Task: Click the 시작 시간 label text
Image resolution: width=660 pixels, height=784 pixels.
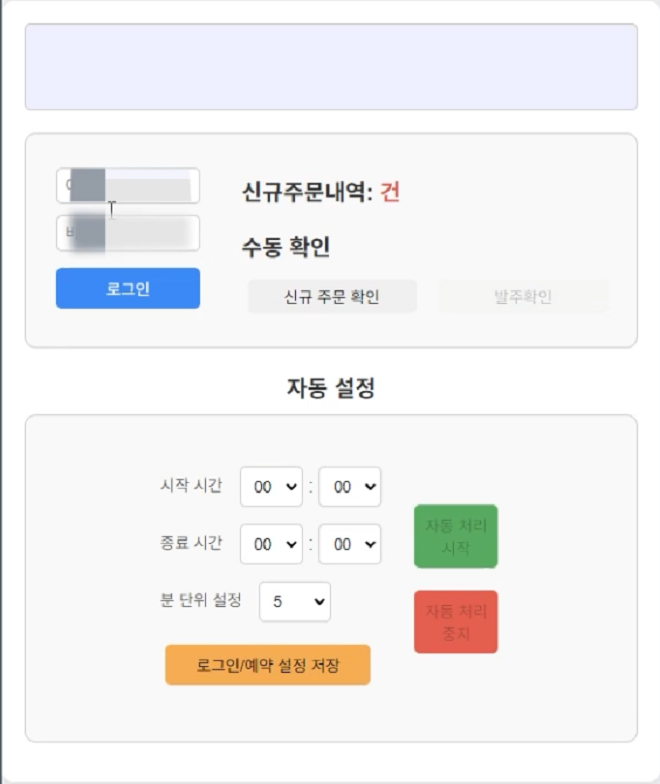Action: click(x=191, y=486)
